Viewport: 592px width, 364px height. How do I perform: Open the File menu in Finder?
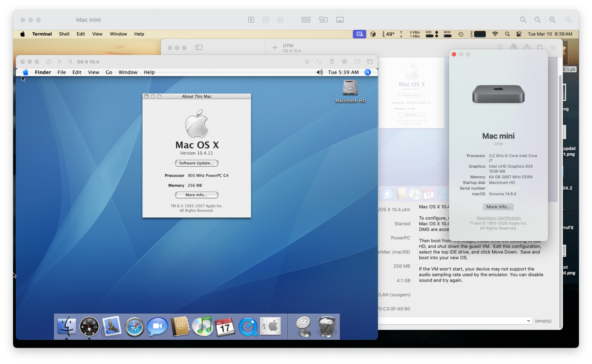[62, 72]
